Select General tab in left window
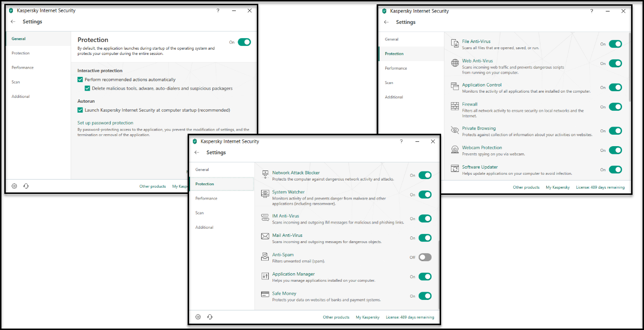Screen dimensions: 644x330 [x=38, y=39]
